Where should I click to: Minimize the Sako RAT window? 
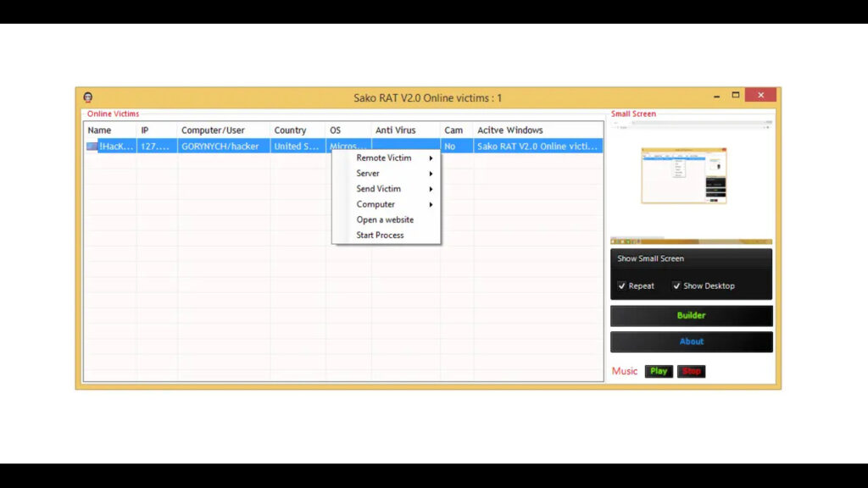(x=717, y=96)
